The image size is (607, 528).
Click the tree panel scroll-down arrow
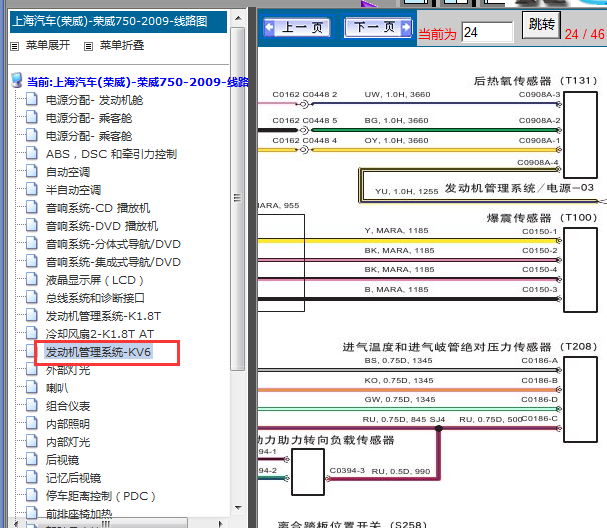point(238,507)
